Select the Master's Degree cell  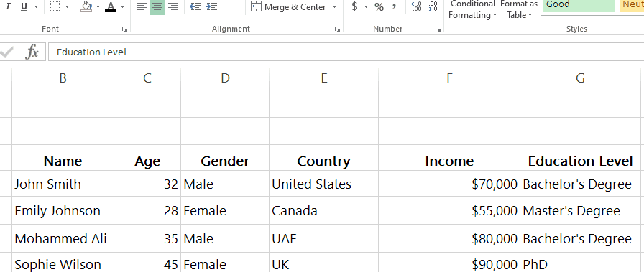coord(580,210)
